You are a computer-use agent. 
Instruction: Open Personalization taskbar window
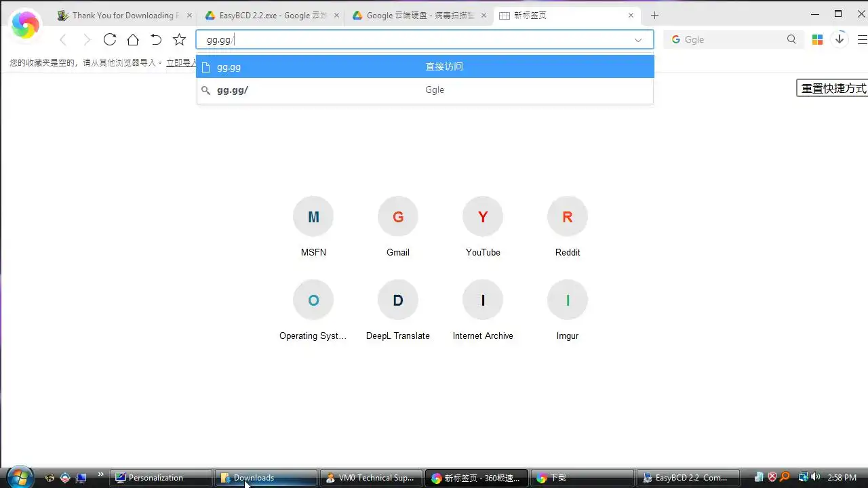pyautogui.click(x=162, y=478)
